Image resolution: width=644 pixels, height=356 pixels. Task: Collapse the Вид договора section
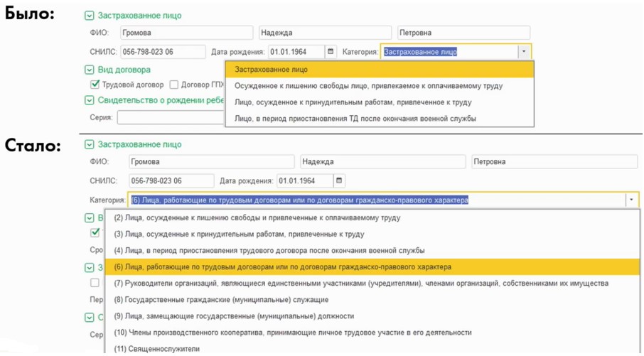pos(89,70)
